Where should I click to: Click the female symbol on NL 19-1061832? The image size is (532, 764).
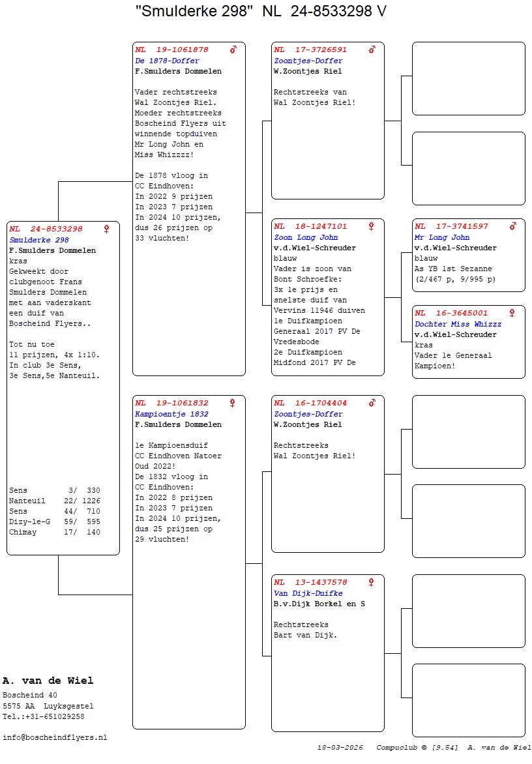[x=233, y=403]
